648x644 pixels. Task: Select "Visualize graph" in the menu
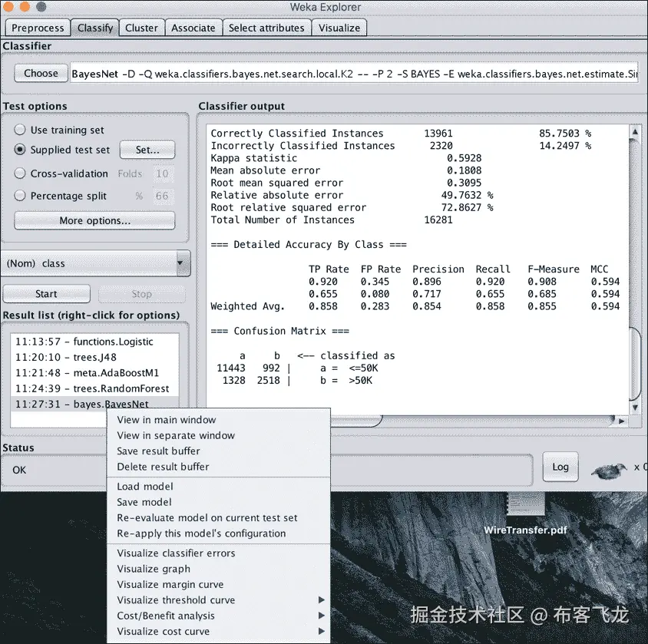(x=153, y=569)
